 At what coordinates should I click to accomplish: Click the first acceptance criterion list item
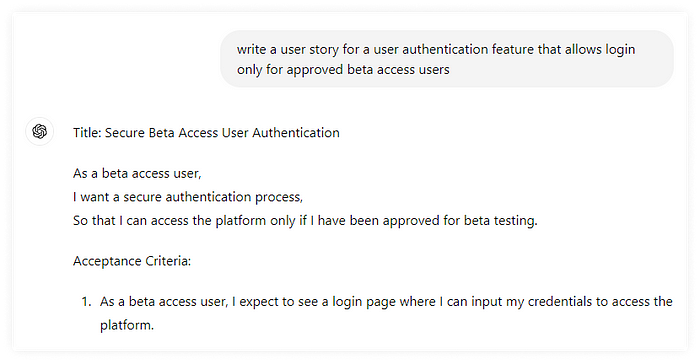[377, 313]
